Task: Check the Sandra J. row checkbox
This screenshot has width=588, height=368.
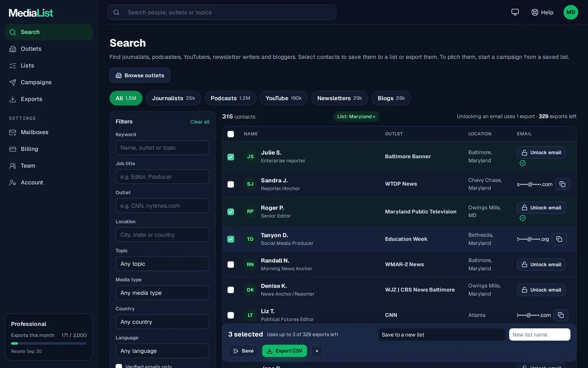Action: [x=231, y=184]
